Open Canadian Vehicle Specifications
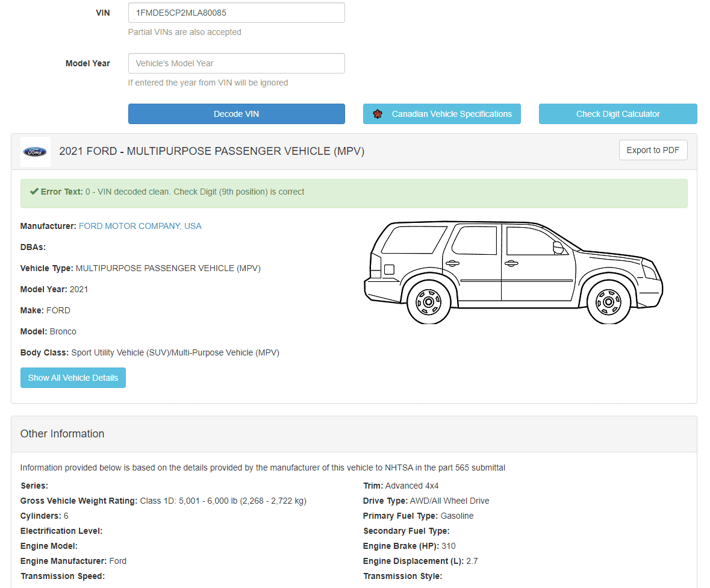Image resolution: width=710 pixels, height=588 pixels. click(x=442, y=114)
